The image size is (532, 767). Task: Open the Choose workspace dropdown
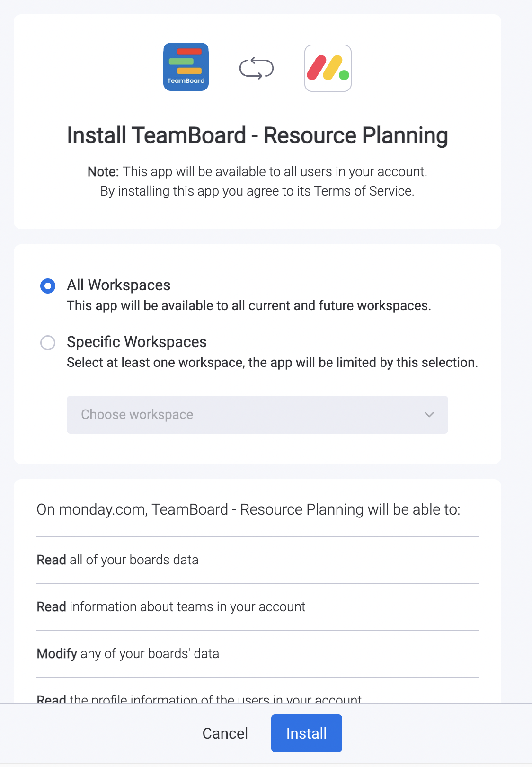[x=257, y=415]
